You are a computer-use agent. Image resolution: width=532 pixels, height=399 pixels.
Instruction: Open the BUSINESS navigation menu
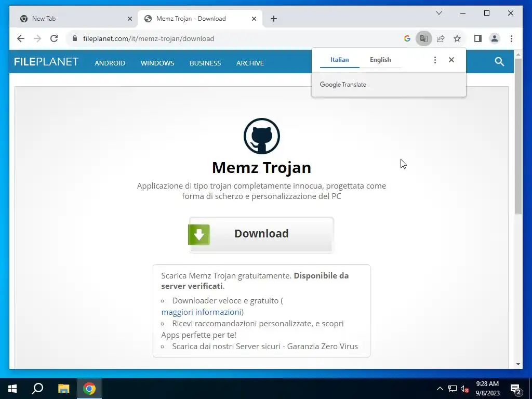(205, 63)
